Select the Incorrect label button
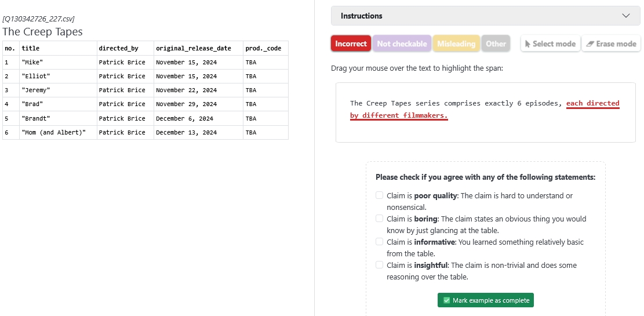Screen dimensions: 644x316 point(351,43)
